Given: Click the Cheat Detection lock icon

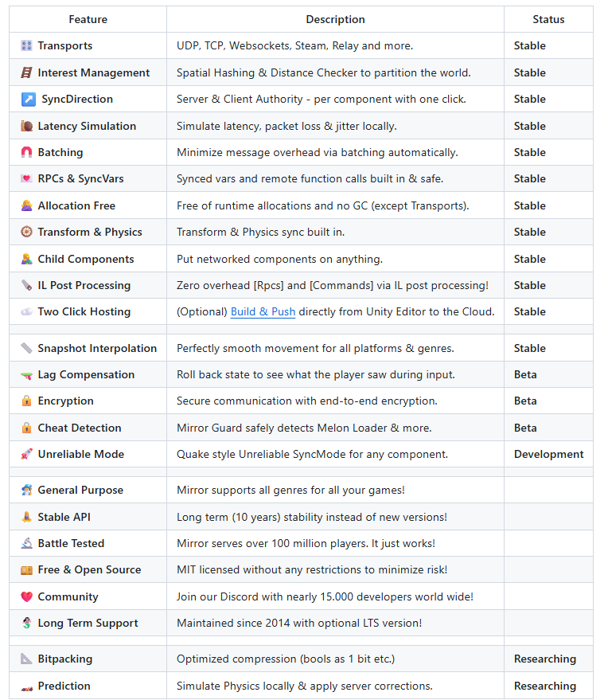Looking at the screenshot, I should [27, 428].
